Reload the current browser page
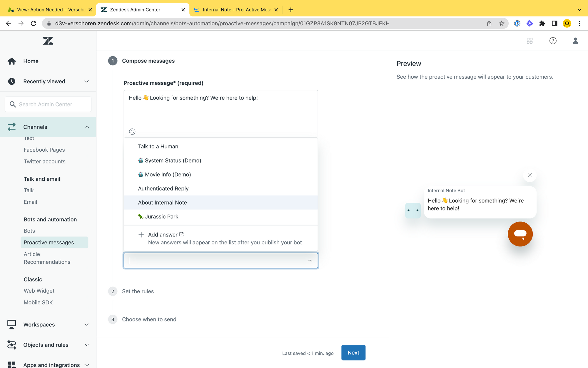This screenshot has width=588, height=368. [34, 24]
